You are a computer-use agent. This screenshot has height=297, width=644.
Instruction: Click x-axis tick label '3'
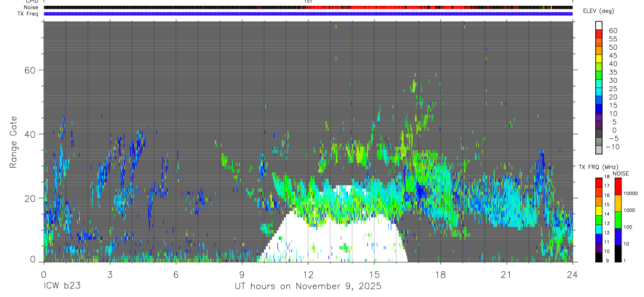point(110,274)
